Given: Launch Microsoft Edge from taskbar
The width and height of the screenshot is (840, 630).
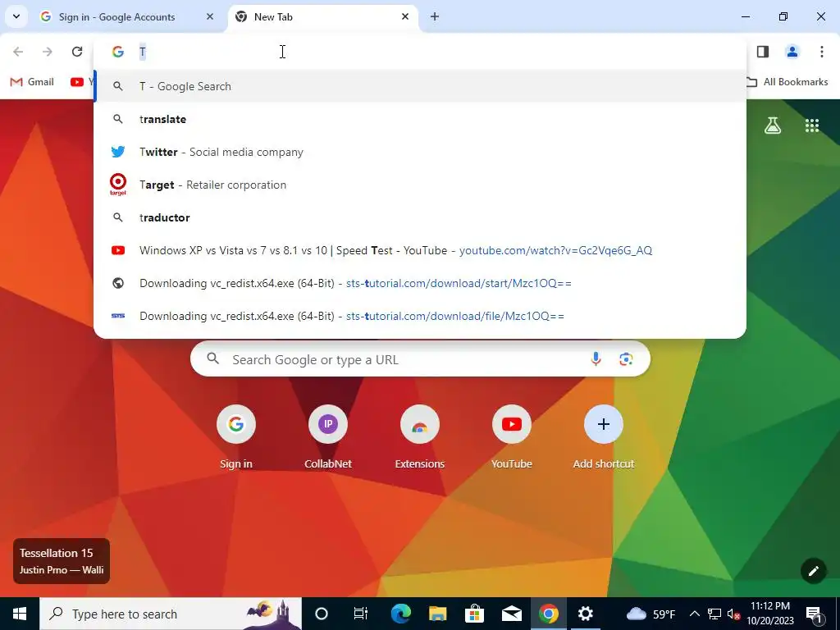Looking at the screenshot, I should [400, 614].
